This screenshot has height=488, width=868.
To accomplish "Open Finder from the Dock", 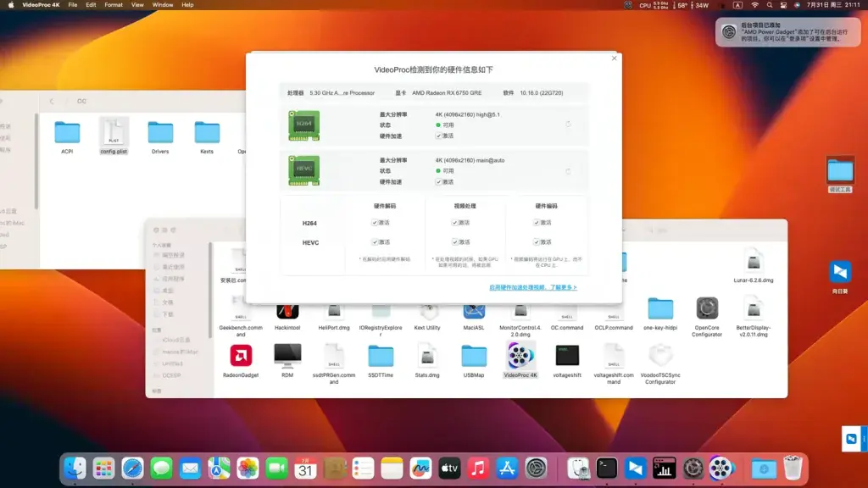I will click(x=75, y=469).
